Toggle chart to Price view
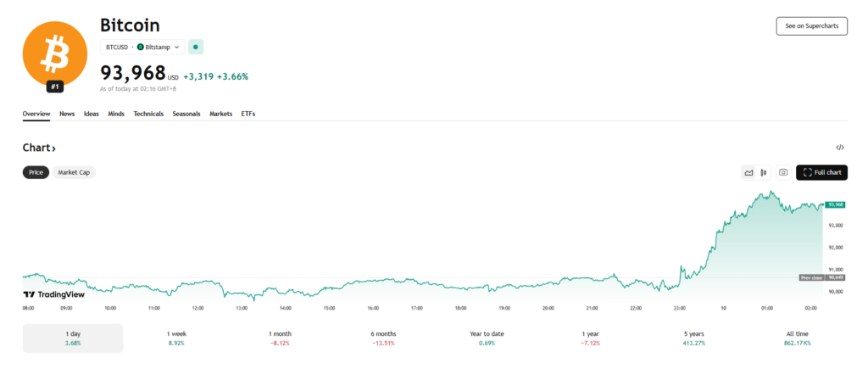 36,172
